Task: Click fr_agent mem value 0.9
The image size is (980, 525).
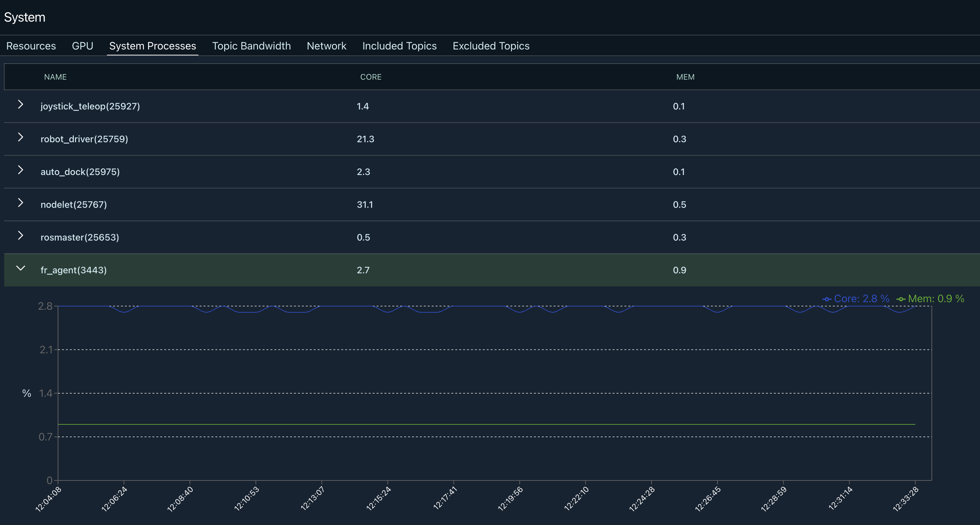Action: pos(679,270)
